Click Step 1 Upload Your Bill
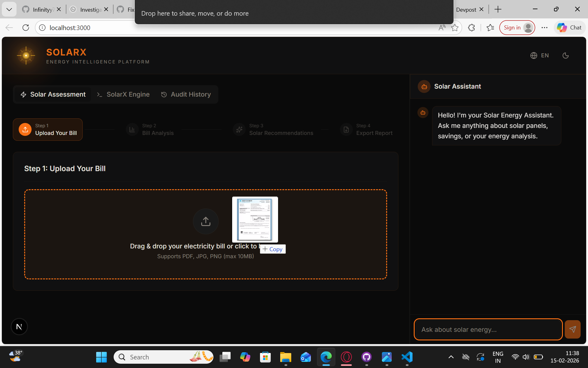The width and height of the screenshot is (588, 368). tap(48, 130)
